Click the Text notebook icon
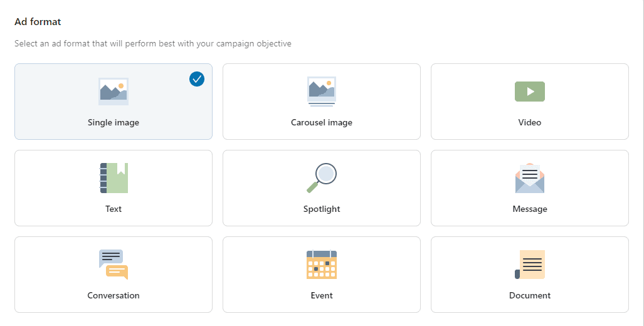This screenshot has width=644, height=326. [x=113, y=178]
